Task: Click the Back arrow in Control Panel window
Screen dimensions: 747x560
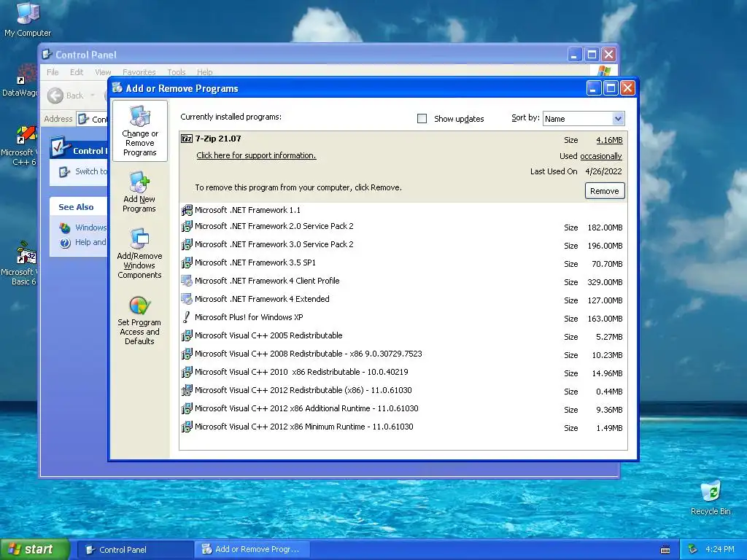Action: click(55, 96)
